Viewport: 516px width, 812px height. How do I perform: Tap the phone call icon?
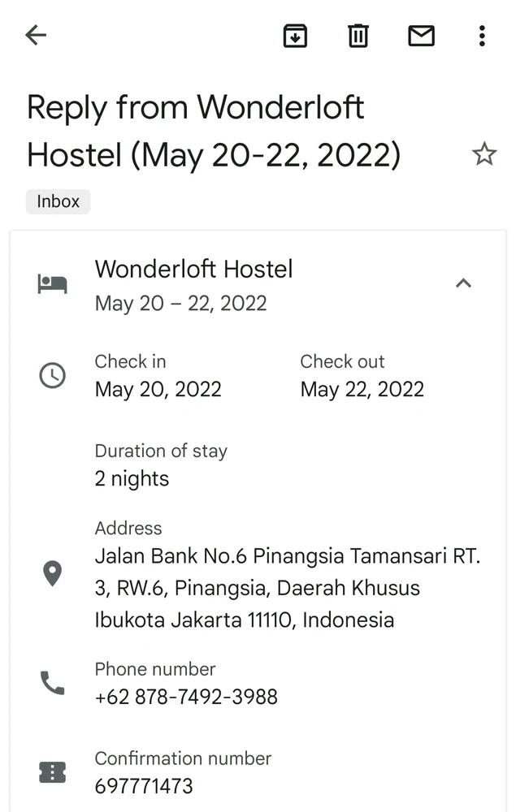53,683
